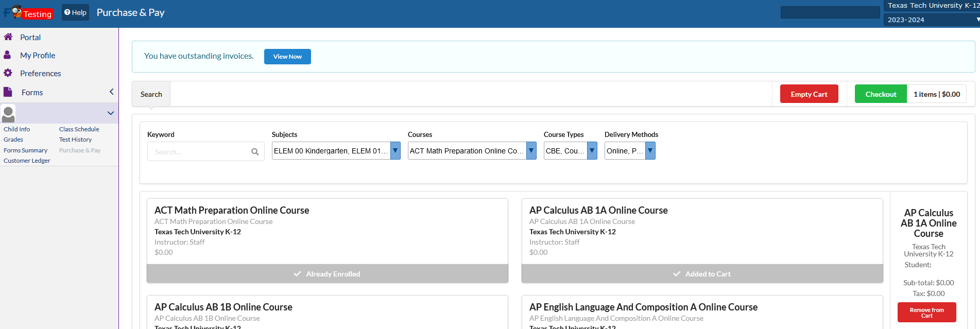The image size is (980, 329).
Task: Click AP Calculus AB 1B Online Course title
Action: [x=223, y=307]
